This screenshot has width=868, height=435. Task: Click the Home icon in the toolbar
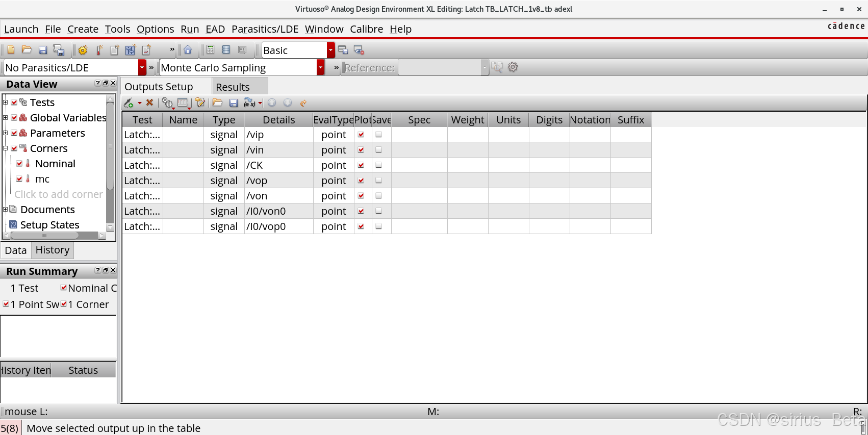188,50
